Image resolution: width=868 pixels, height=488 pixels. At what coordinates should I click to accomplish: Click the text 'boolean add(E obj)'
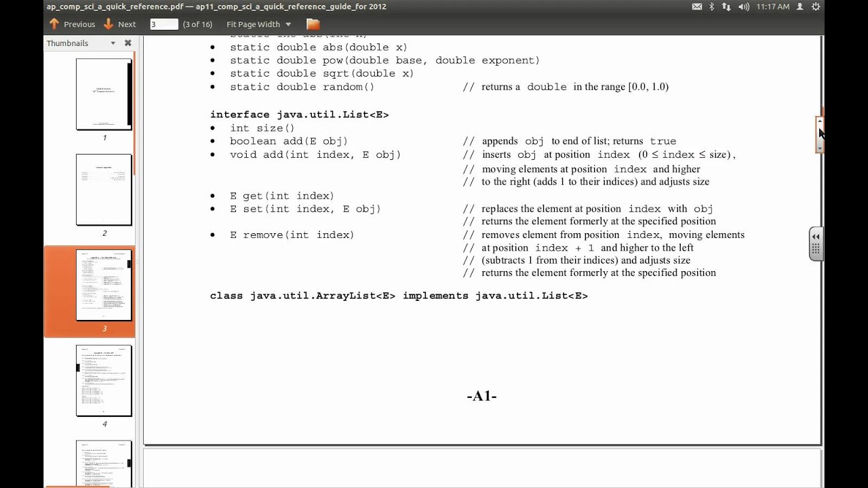coord(288,141)
